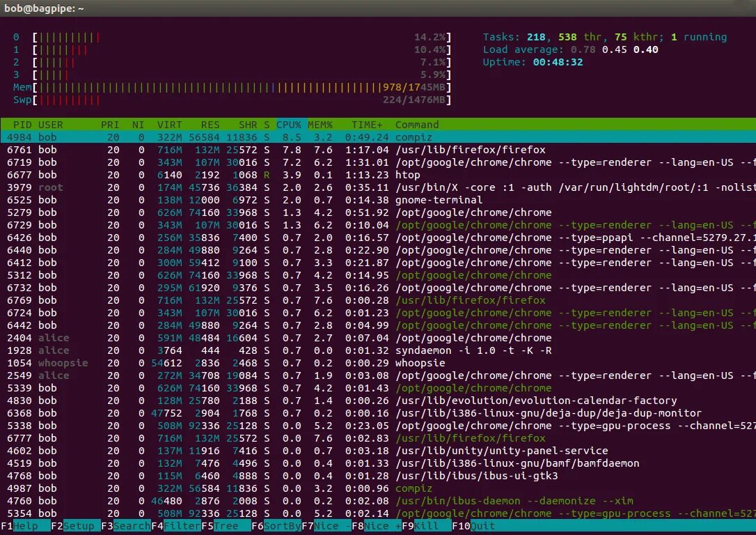Click the CPU 3 usage meter bar

(242, 75)
